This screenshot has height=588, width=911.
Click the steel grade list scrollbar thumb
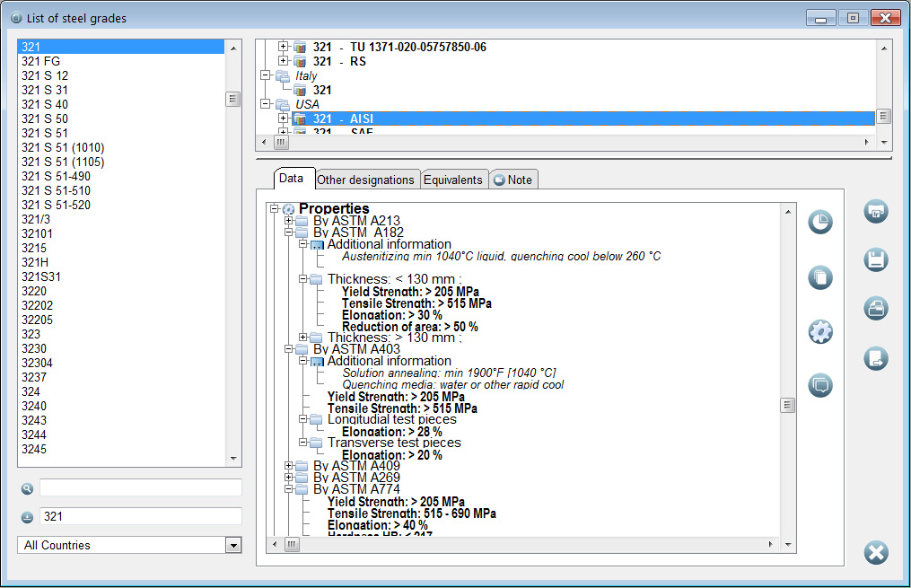[233, 100]
